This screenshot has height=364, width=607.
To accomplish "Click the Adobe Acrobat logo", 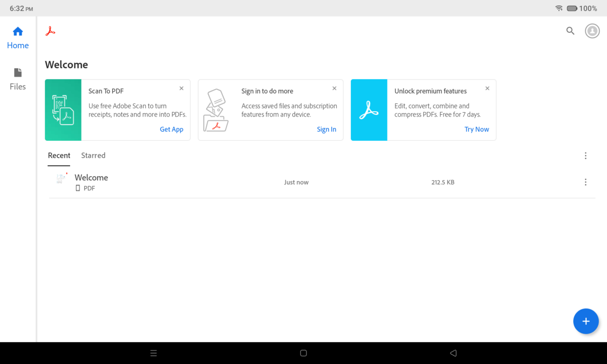I will coord(50,31).
